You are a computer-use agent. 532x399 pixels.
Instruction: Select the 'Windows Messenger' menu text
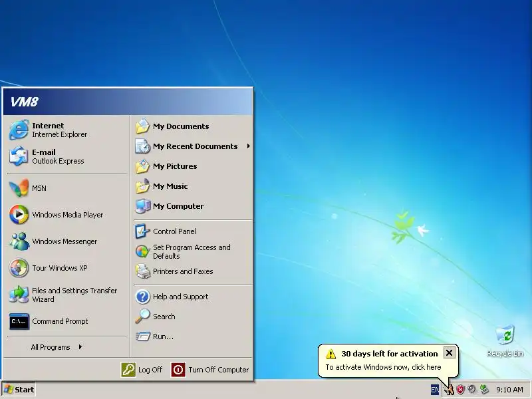(65, 241)
